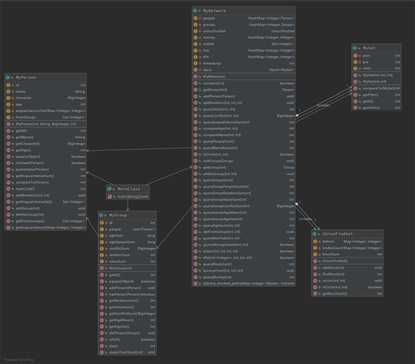Viewport: 415px width, 364px height.
Task: Select the getCharacter() method row in MyPerson
Action: tap(46, 144)
